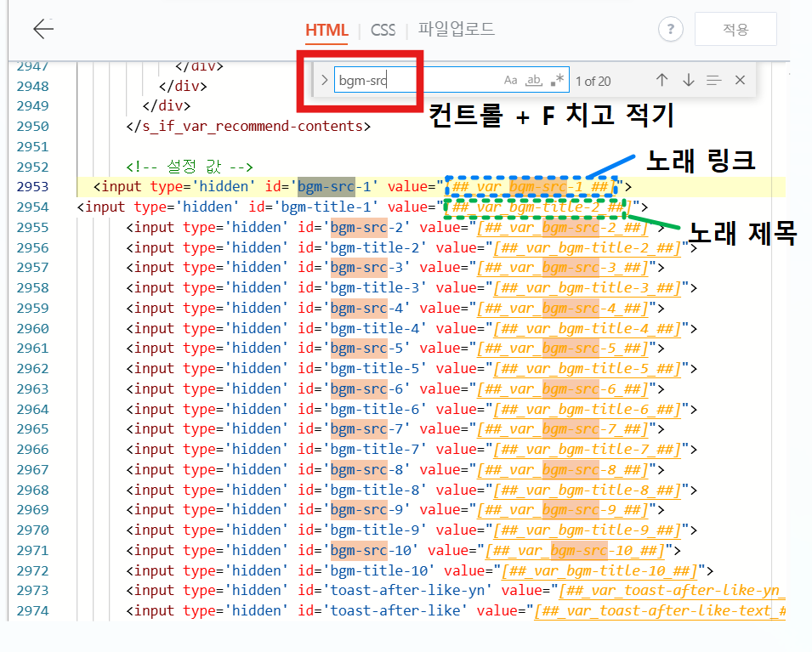The width and height of the screenshot is (812, 652).
Task: Close the find widget with X
Action: 740,80
